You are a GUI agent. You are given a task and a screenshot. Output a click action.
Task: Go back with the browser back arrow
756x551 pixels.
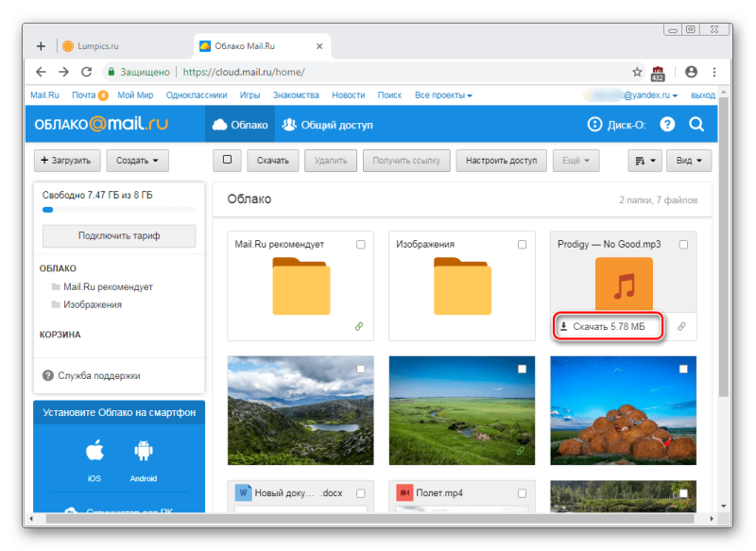click(41, 72)
